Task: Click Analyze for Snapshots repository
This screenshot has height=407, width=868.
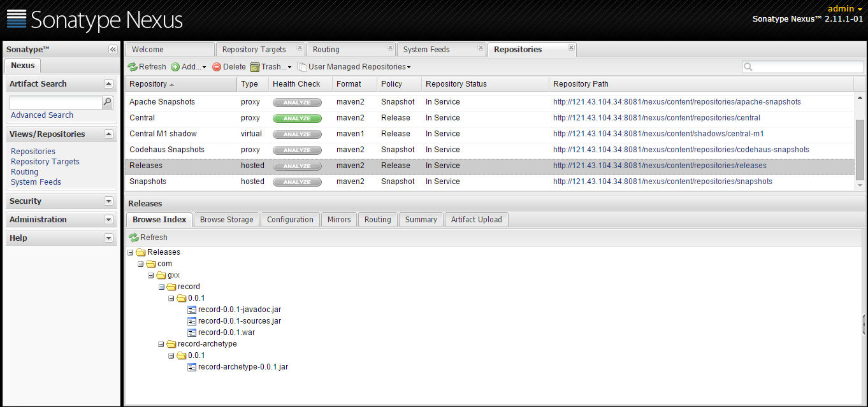Action: pos(297,182)
